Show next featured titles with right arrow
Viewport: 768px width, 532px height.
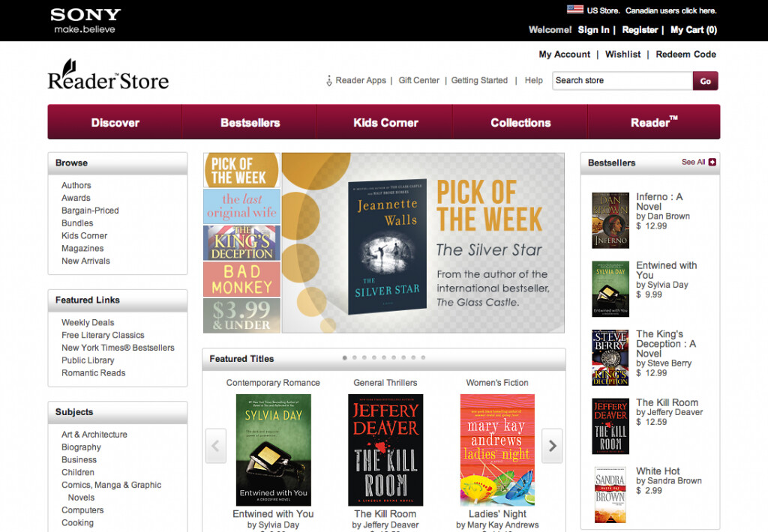[x=553, y=446]
